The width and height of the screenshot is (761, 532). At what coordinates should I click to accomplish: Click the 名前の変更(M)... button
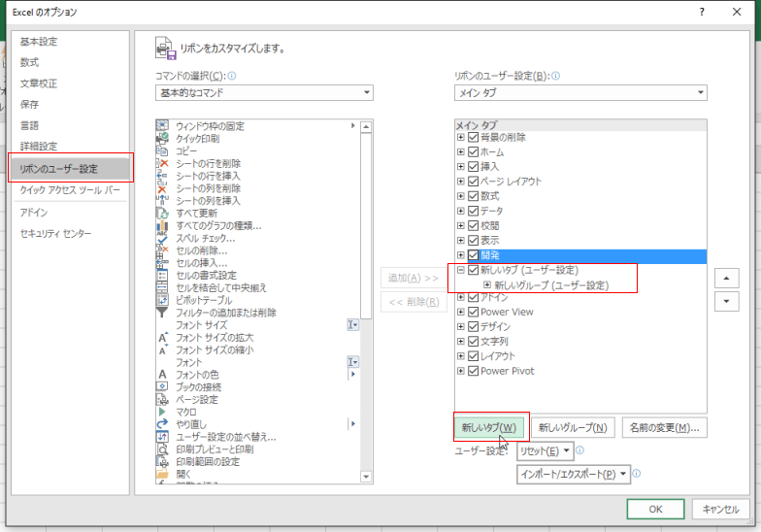click(664, 427)
